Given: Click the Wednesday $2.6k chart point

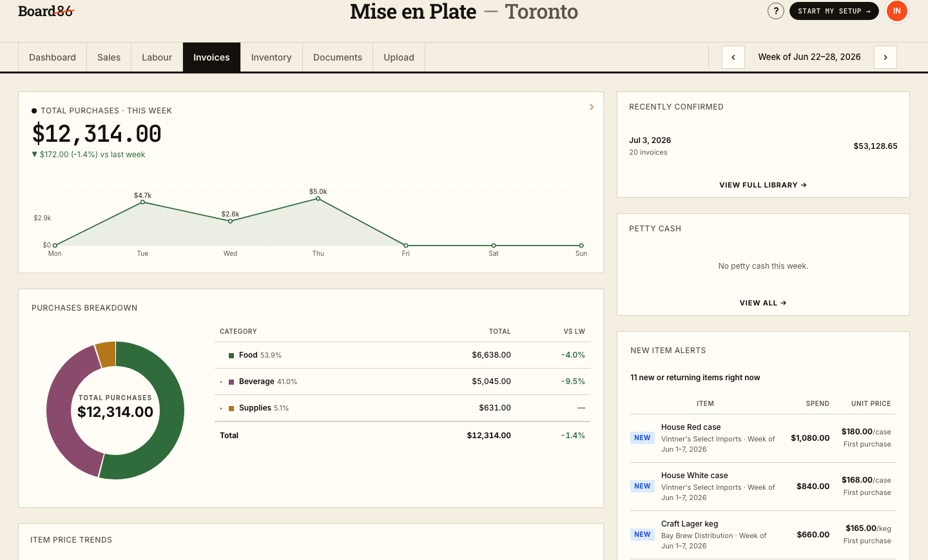Looking at the screenshot, I should point(231,221).
